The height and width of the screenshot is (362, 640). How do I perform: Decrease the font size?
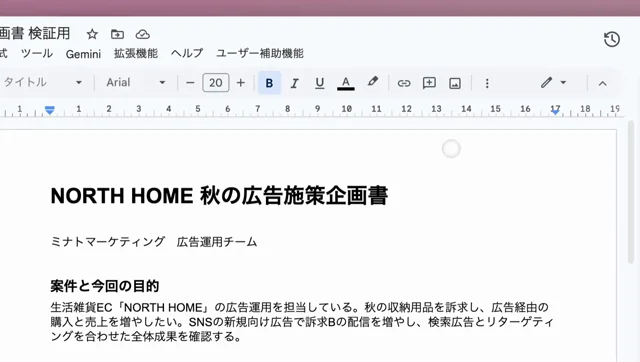[190, 83]
